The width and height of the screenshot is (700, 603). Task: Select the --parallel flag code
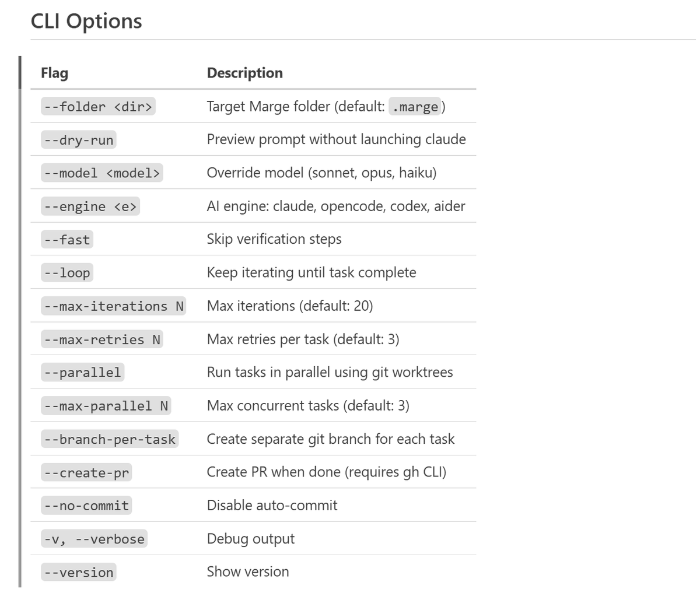pyautogui.click(x=82, y=373)
